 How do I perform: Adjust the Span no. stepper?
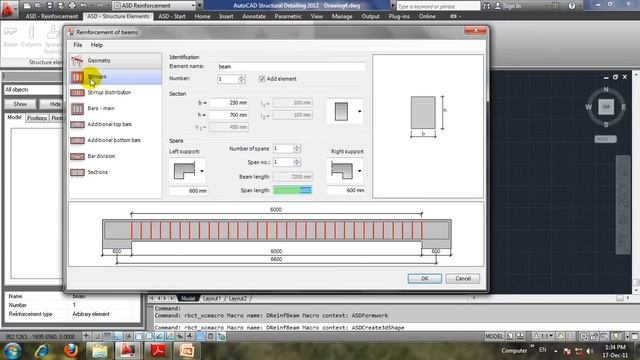[x=297, y=162]
